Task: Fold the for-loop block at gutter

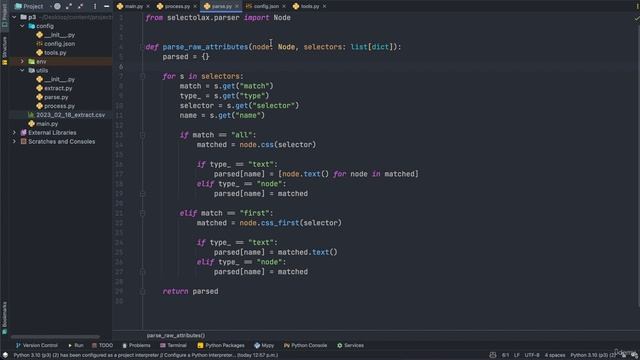Action: point(142,76)
